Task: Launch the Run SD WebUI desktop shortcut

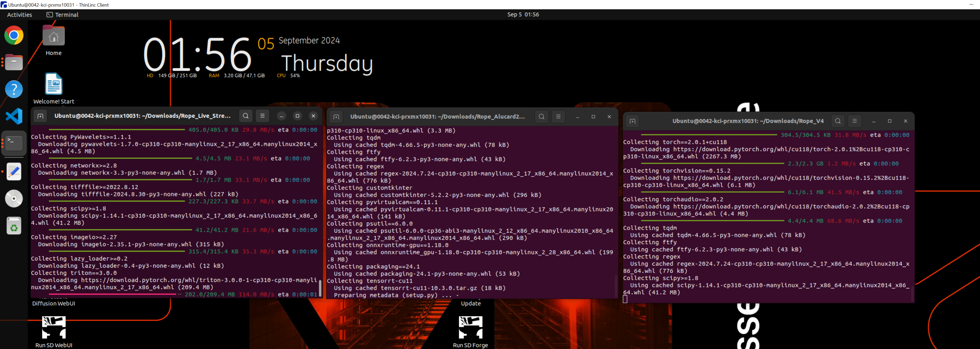Action: coord(54,327)
